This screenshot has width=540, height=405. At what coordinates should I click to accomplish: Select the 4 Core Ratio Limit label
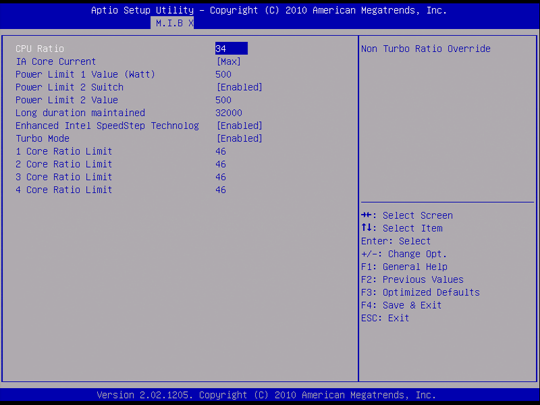(x=64, y=190)
